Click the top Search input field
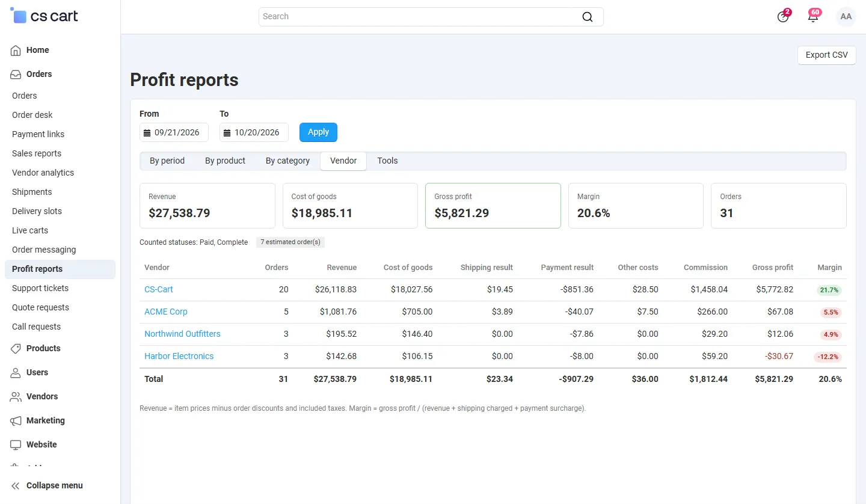This screenshot has width=866, height=504. click(431, 17)
